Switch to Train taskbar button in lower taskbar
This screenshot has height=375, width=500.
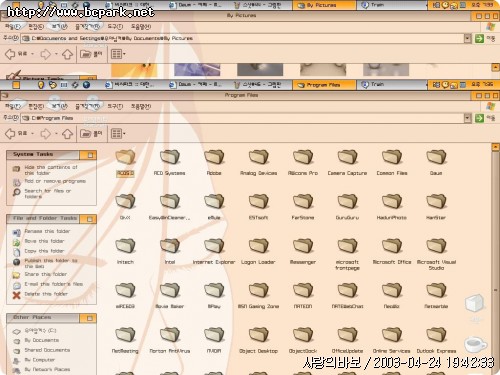click(x=391, y=85)
